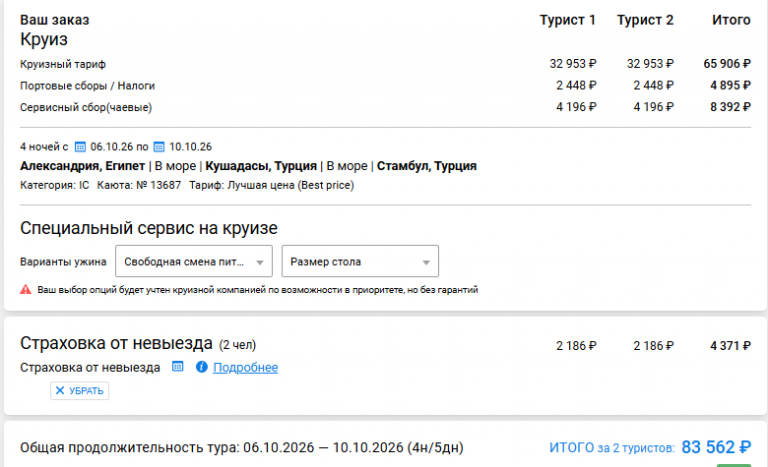Open the calendar icon beside Страховка от невыезда
The height and width of the screenshot is (467, 768).
point(178,367)
